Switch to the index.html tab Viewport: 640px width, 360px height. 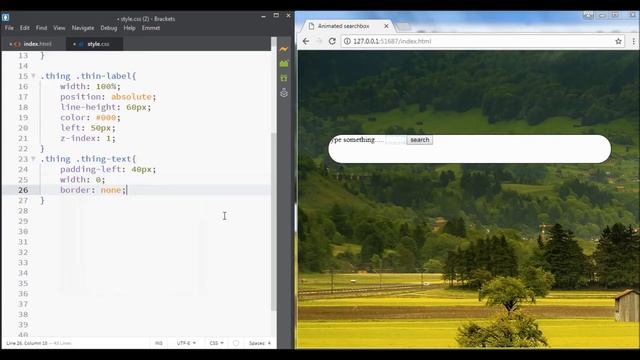[34, 44]
